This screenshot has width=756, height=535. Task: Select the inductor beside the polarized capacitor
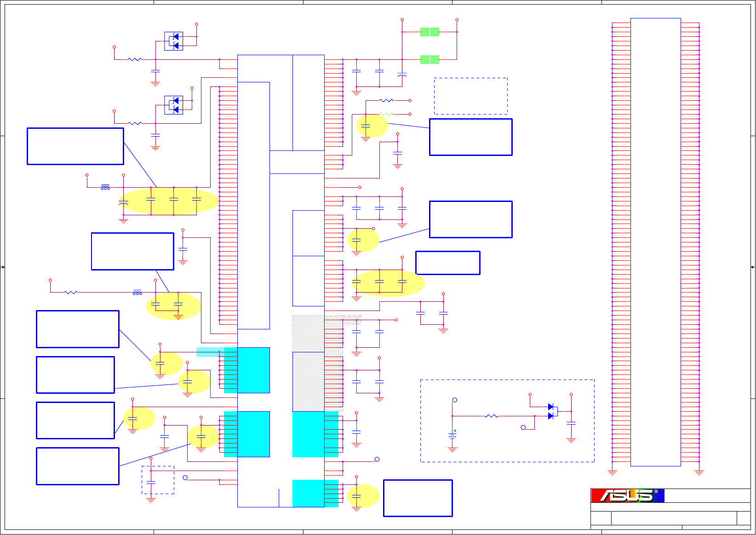[x=105, y=187]
